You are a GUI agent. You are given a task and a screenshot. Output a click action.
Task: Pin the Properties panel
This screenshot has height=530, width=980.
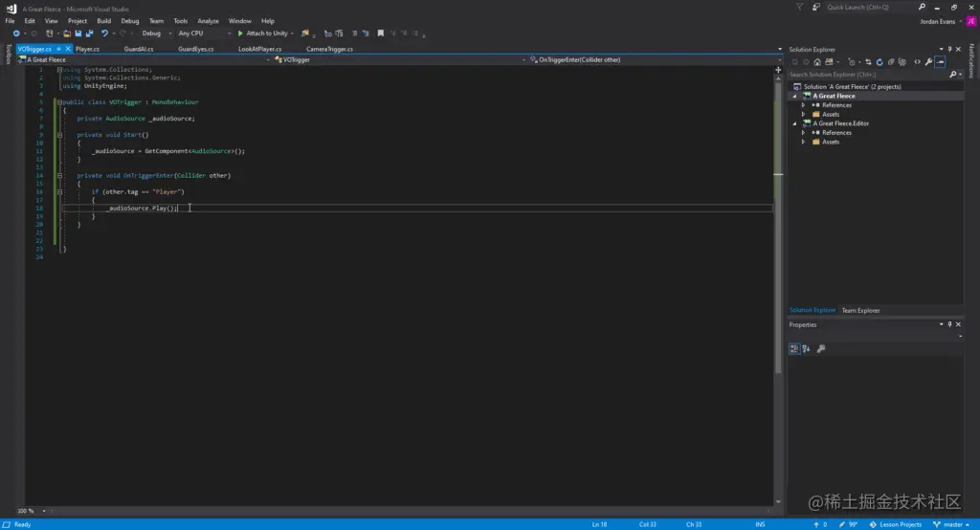(950, 324)
